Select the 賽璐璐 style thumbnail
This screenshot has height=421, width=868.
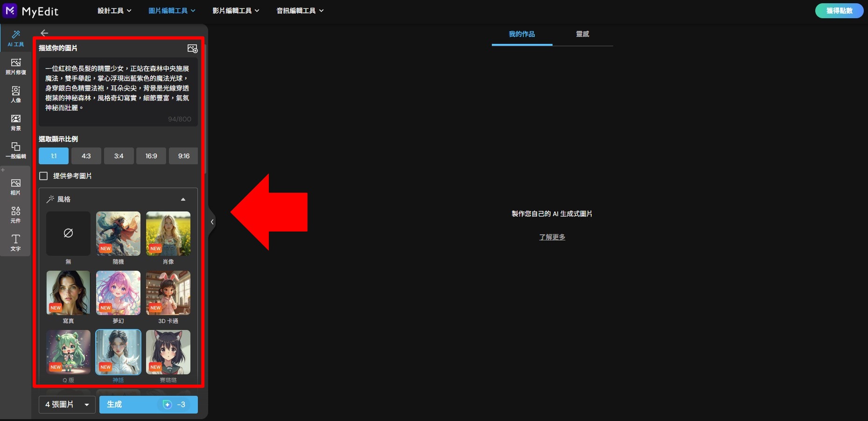pos(168,352)
